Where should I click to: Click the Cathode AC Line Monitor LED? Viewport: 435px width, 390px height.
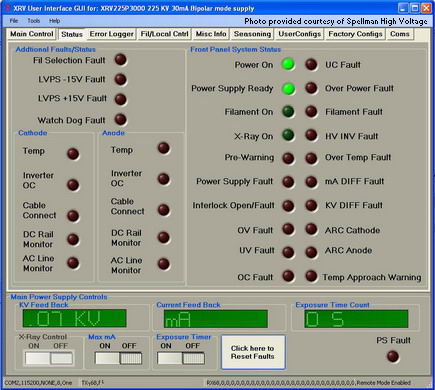[73, 263]
